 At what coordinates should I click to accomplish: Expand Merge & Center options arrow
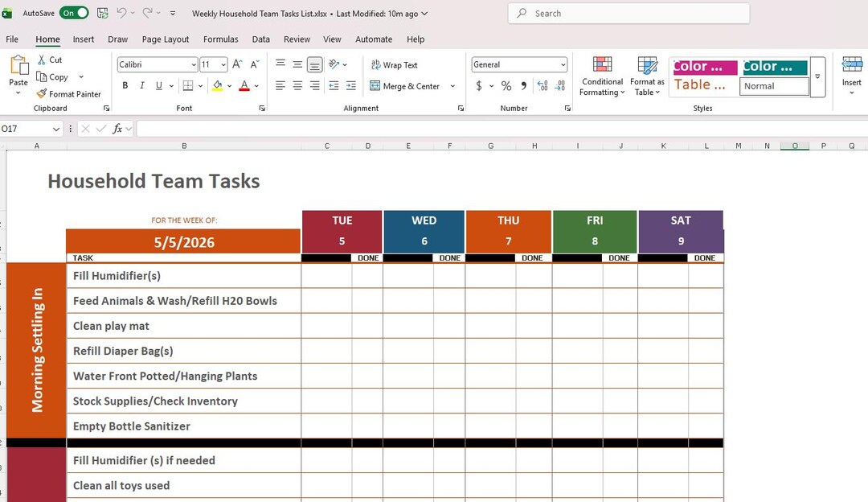point(452,86)
